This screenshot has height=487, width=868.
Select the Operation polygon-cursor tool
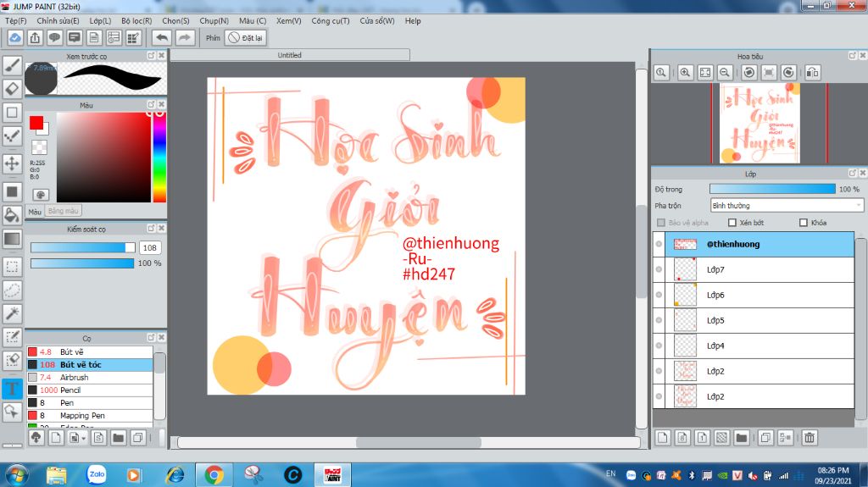point(12,411)
